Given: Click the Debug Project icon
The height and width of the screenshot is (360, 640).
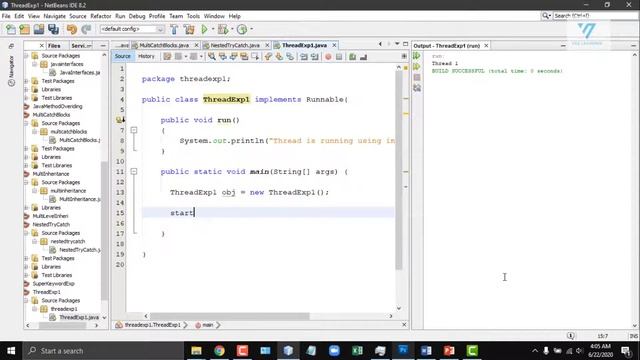Looking at the screenshot, I should [223, 29].
